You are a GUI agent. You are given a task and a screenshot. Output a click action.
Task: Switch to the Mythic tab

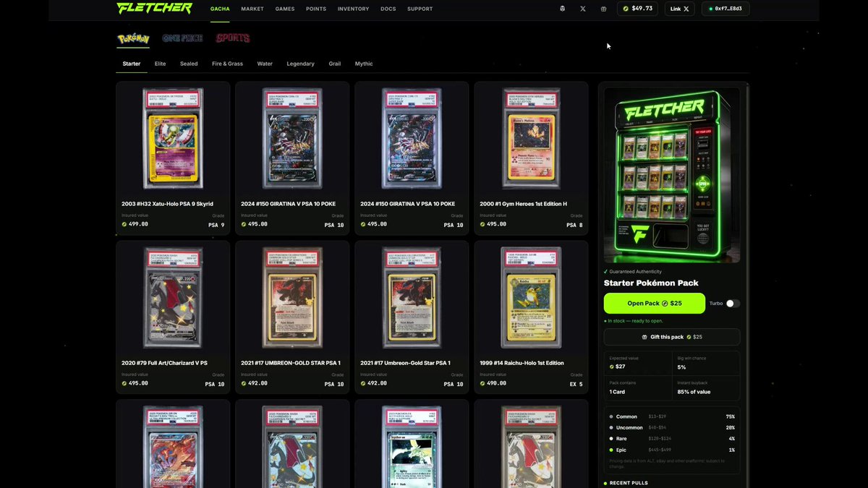[364, 64]
